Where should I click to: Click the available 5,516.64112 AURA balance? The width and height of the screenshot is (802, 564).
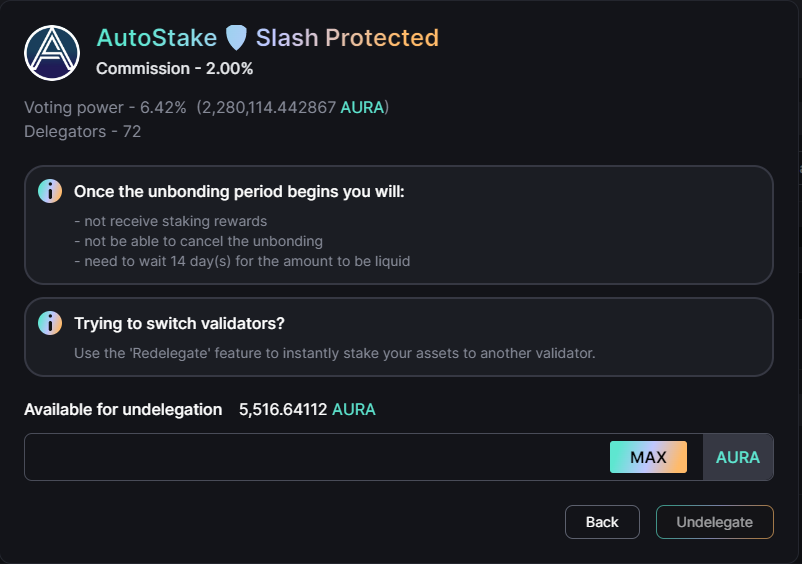[x=307, y=410]
